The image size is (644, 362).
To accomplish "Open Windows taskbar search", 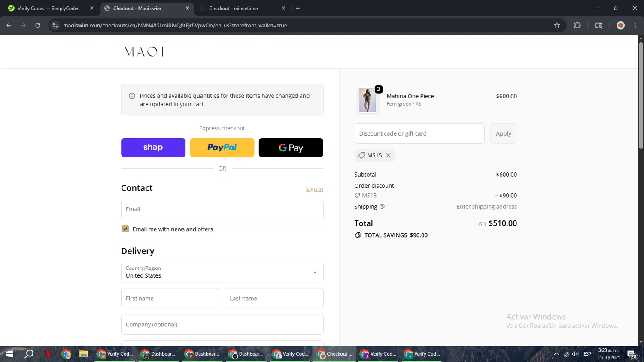I will point(29,354).
